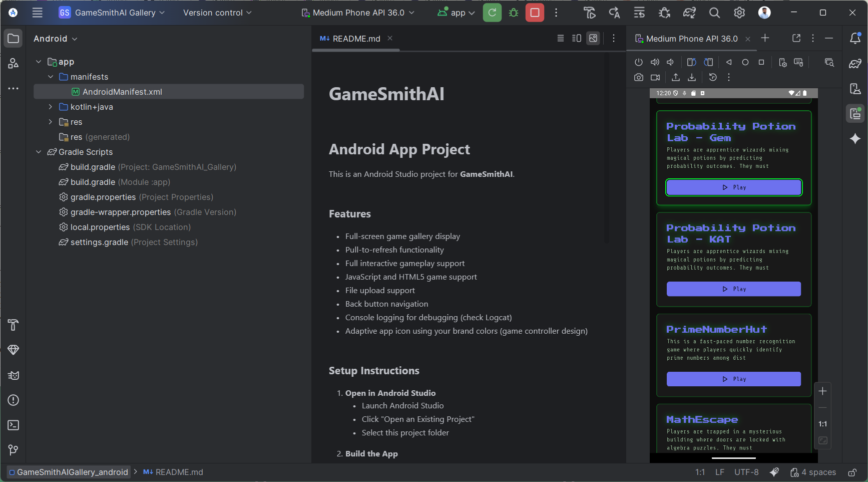
Task: Select the 4 spaces indentation control
Action: (818, 472)
